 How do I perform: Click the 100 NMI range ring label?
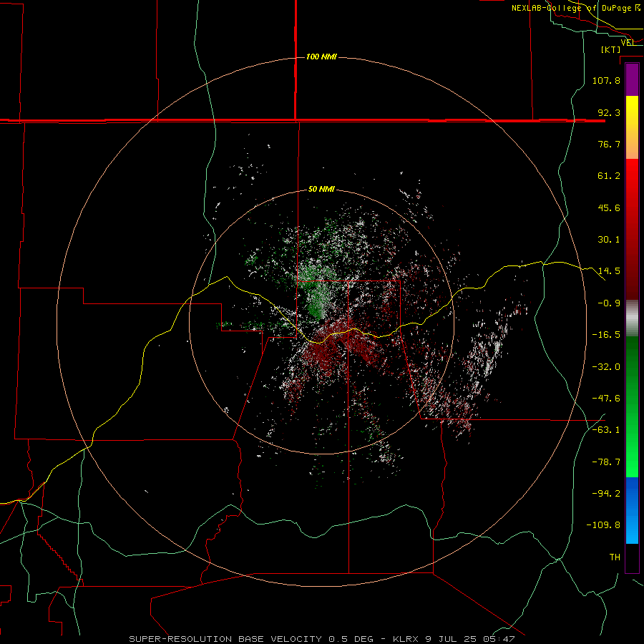click(x=321, y=57)
